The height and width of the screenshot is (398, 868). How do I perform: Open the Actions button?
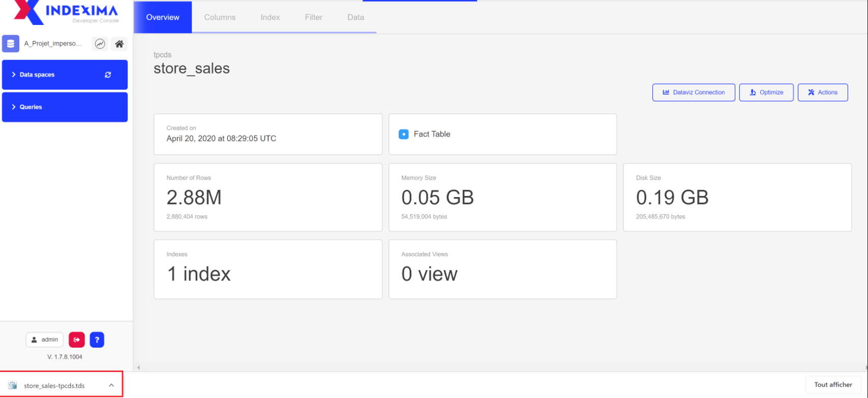[x=823, y=93]
